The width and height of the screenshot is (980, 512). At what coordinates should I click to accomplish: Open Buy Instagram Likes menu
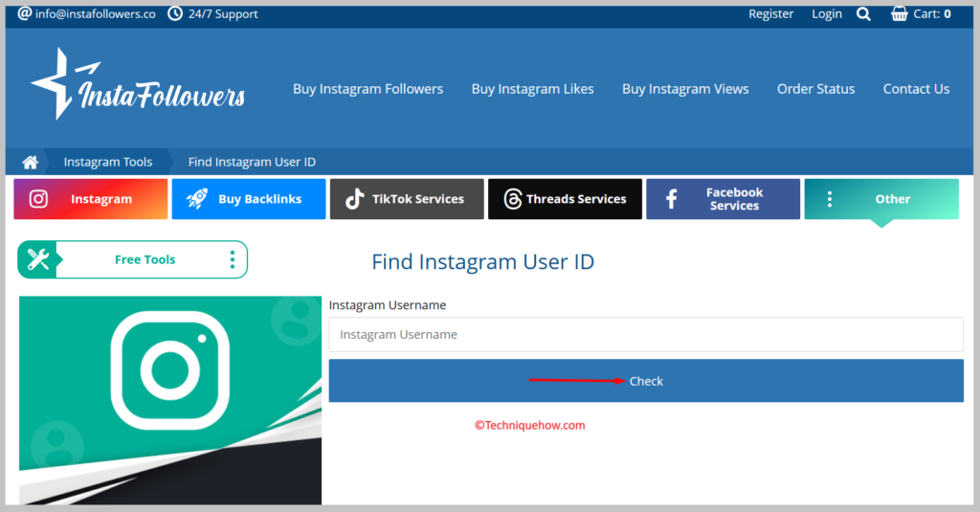[532, 89]
